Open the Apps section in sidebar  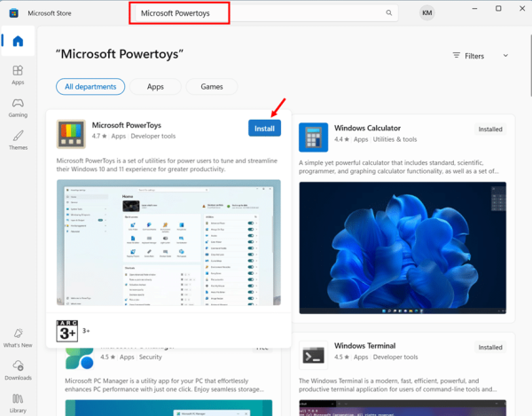tap(18, 75)
